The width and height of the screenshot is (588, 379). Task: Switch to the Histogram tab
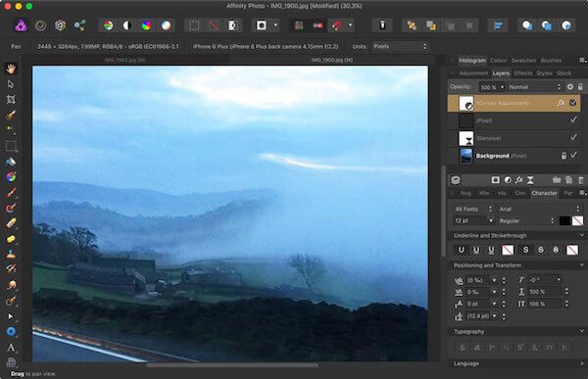pyautogui.click(x=472, y=61)
